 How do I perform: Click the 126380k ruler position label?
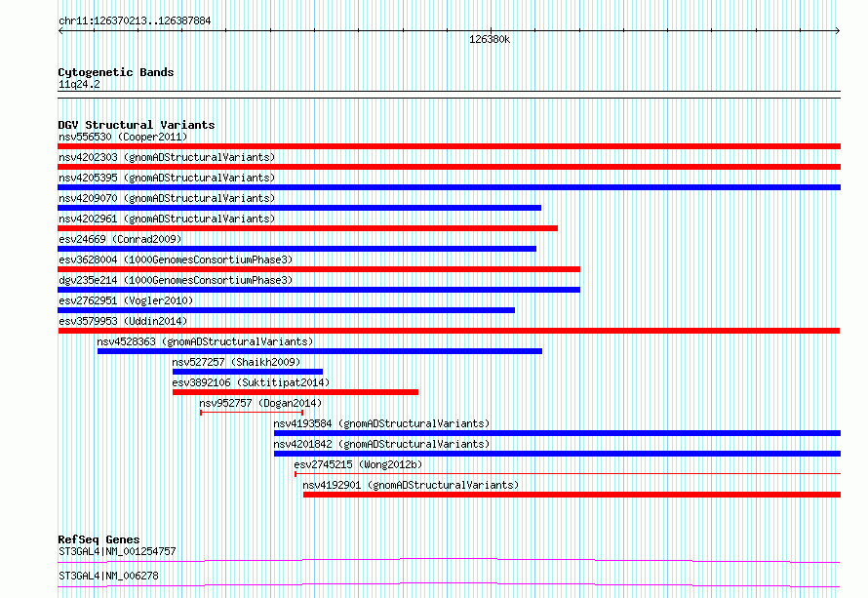[490, 39]
